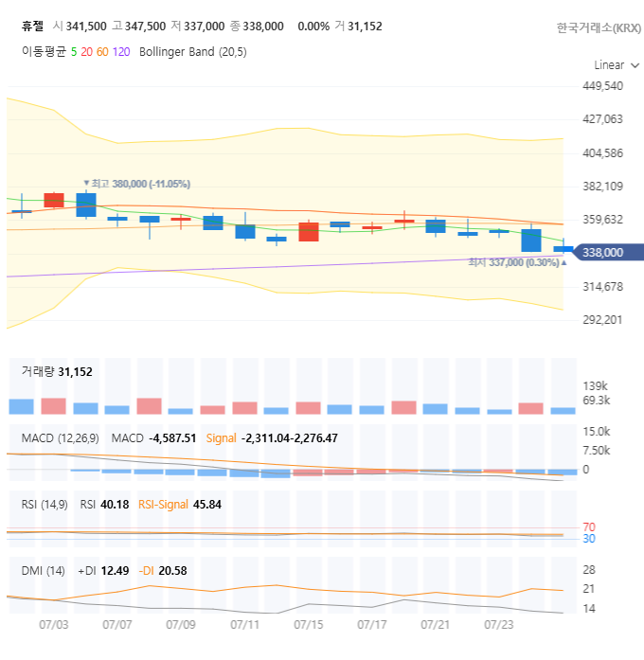
Task: Click the 휴젤 stock name
Action: (32, 27)
